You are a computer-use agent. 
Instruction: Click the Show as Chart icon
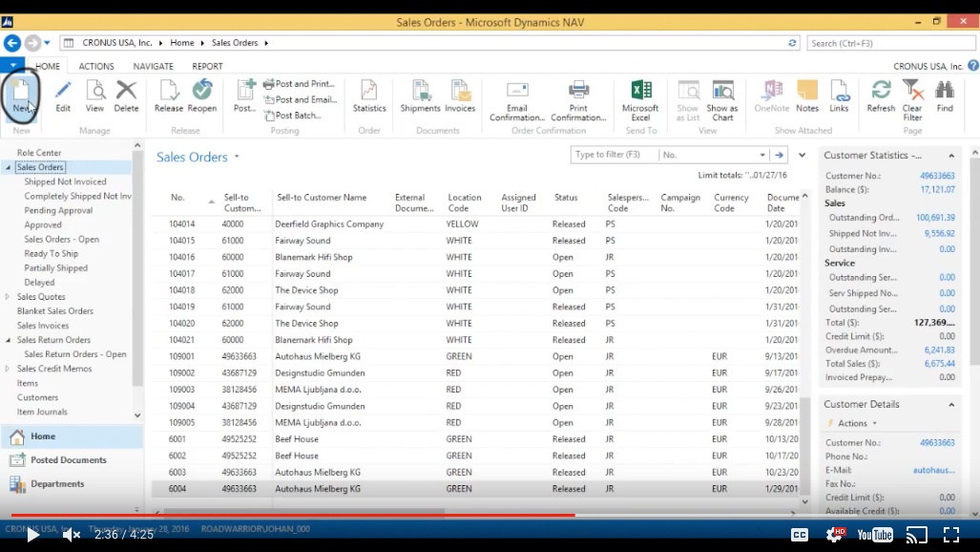pos(722,100)
